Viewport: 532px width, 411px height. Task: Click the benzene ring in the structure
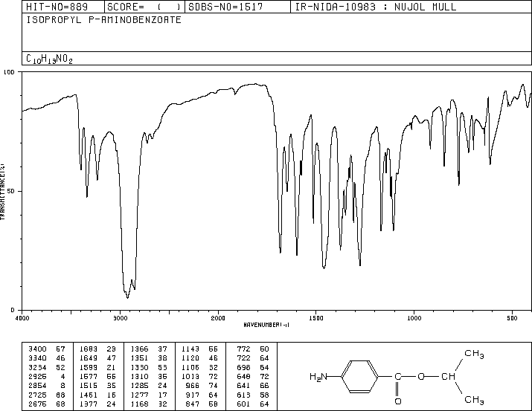point(360,377)
